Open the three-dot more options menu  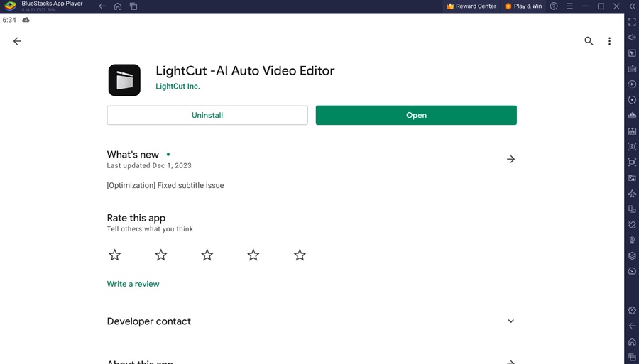(x=609, y=41)
